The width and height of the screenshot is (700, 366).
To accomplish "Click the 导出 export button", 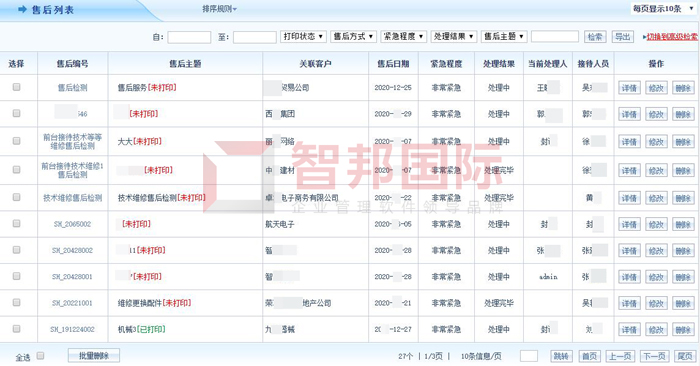I will point(623,37).
